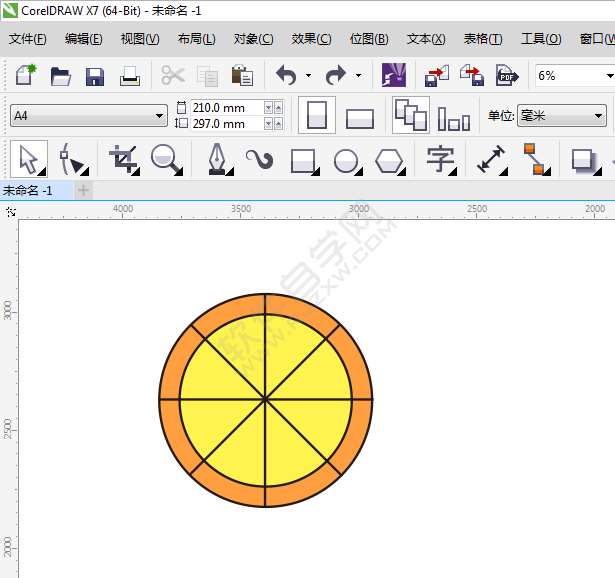Click the Publish to PDF icon
This screenshot has height=578, width=615.
coord(507,76)
